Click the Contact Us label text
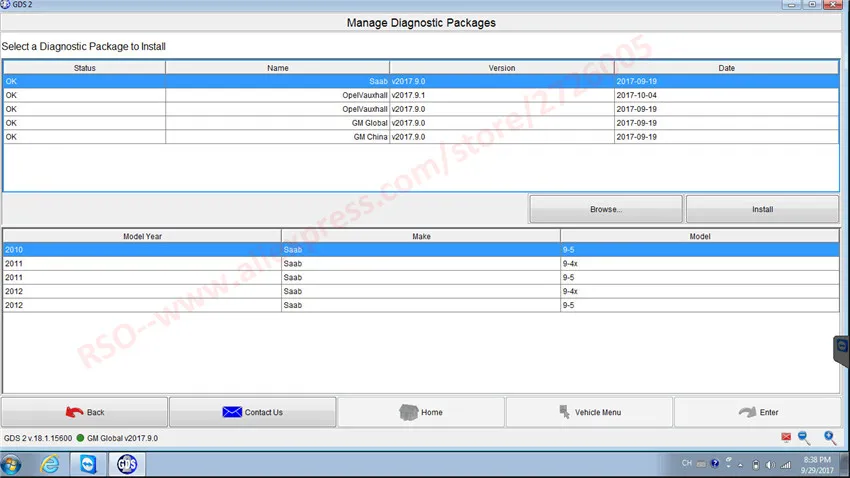 click(x=263, y=412)
